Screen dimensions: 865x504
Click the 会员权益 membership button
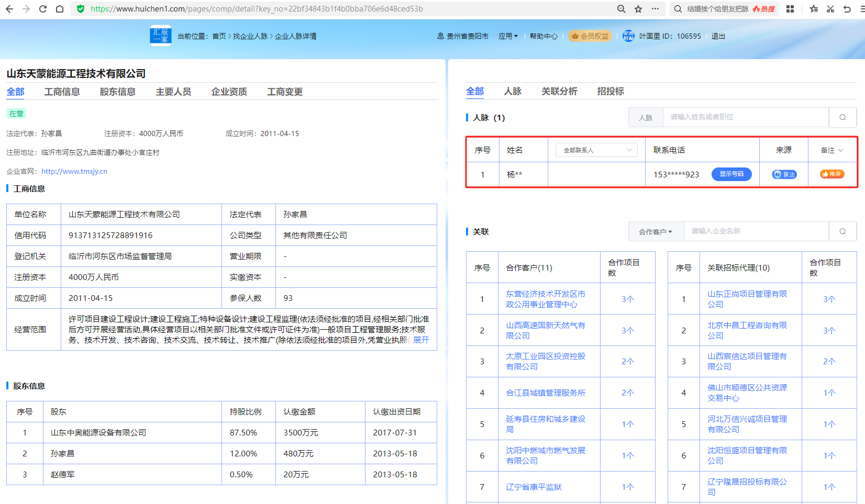(590, 36)
